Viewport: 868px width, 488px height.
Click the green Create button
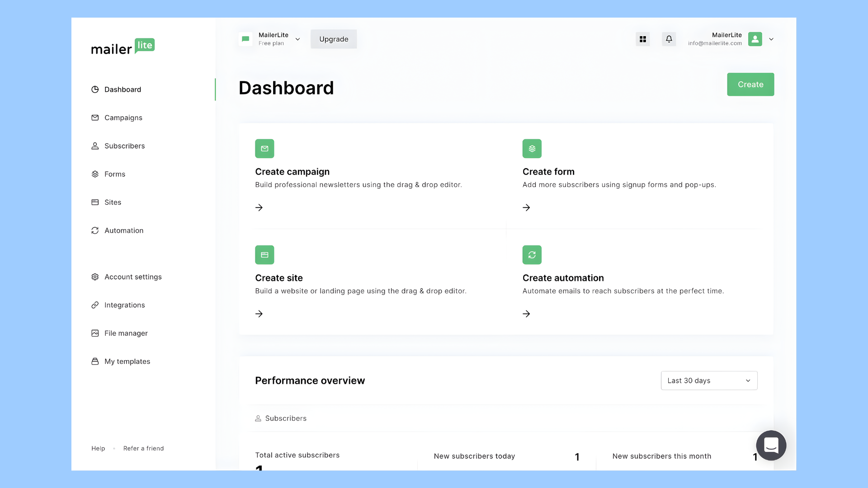[750, 84]
